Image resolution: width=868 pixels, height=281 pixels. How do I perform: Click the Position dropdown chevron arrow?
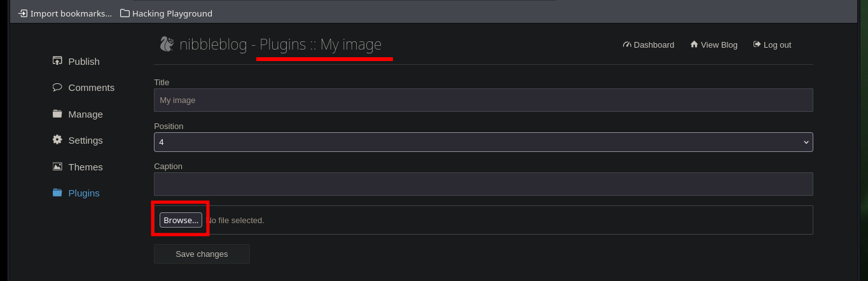[806, 142]
